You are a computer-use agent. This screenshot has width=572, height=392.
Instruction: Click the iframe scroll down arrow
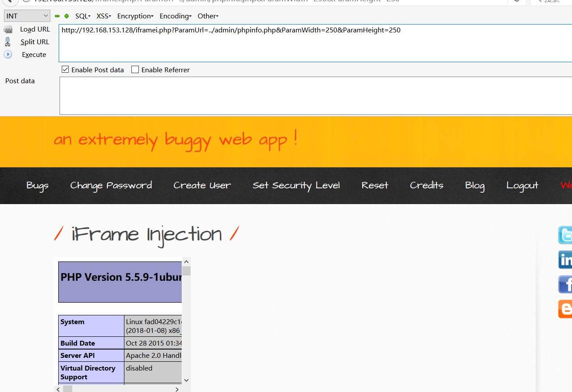point(186,380)
